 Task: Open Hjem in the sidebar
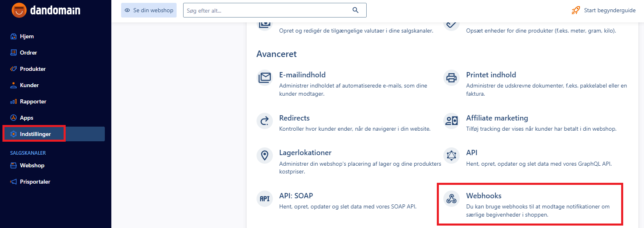point(27,36)
